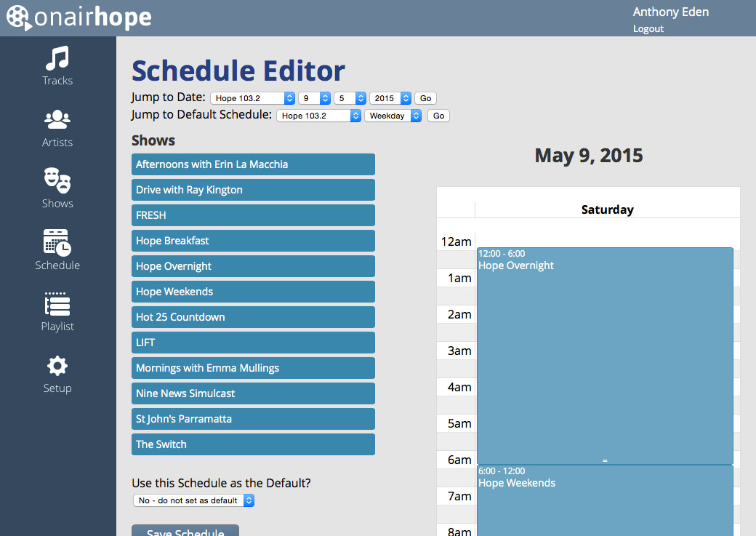Click the Schedule label in sidebar
Image resolution: width=756 pixels, height=536 pixels.
[x=57, y=265]
